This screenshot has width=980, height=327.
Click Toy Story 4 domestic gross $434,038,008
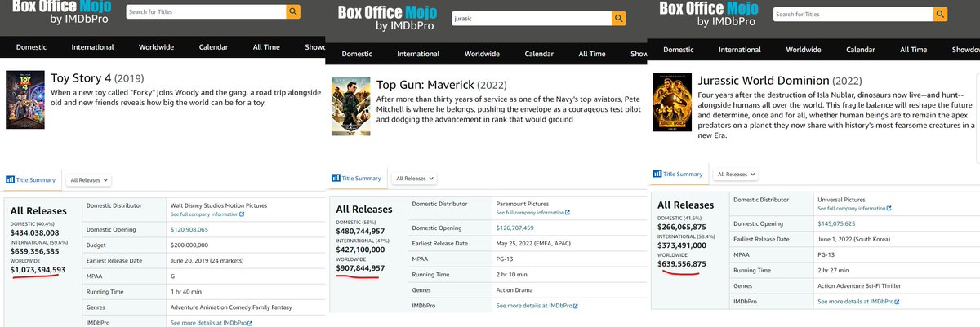click(x=34, y=232)
